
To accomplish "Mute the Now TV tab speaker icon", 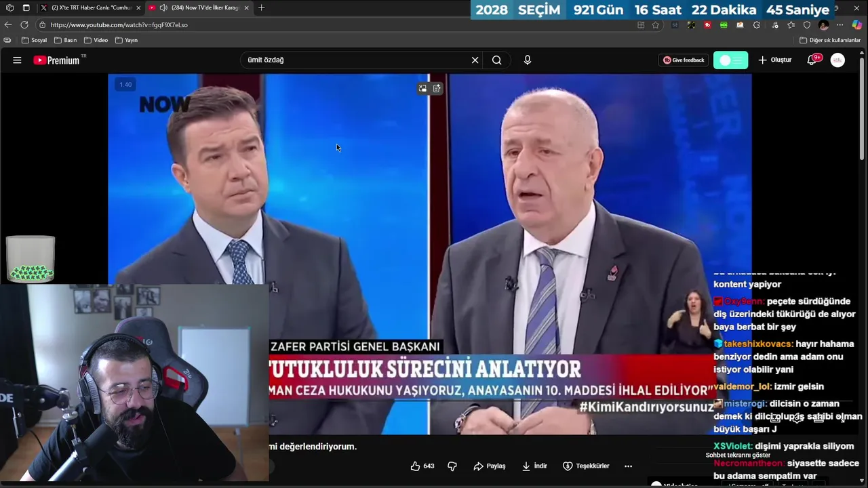I will [x=163, y=7].
